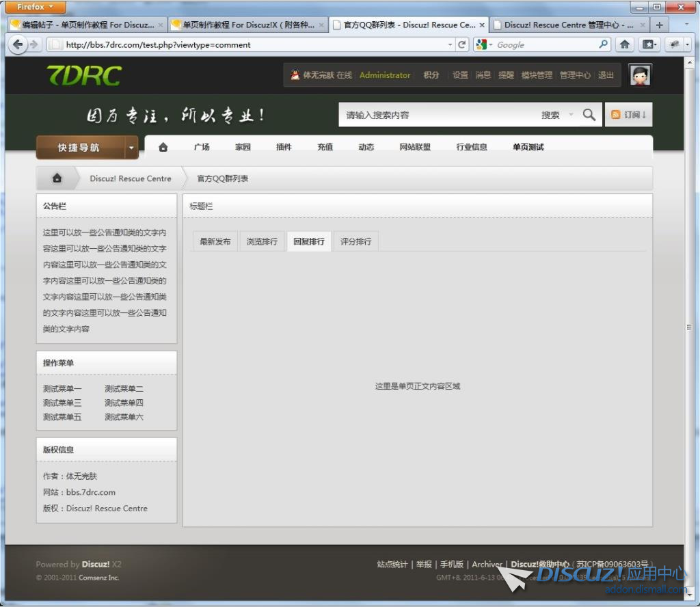Click the home icon in navigation bar
The height and width of the screenshot is (607, 700).
click(163, 147)
